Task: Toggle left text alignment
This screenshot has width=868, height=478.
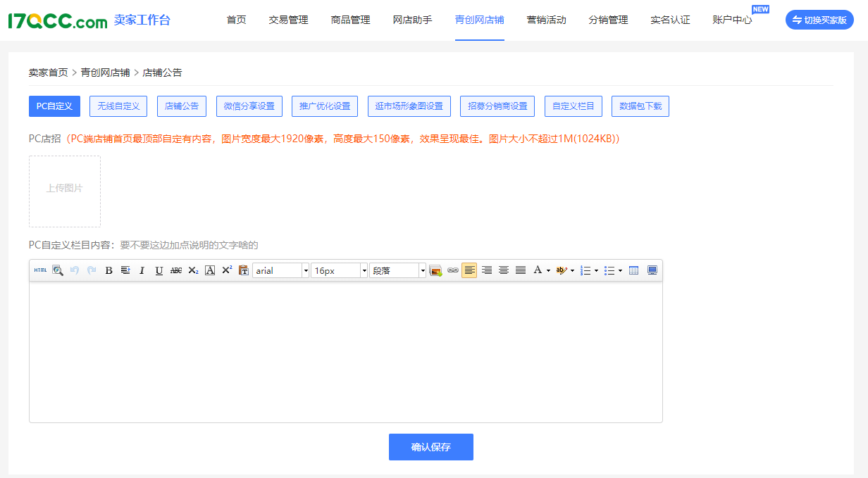Action: coord(469,270)
